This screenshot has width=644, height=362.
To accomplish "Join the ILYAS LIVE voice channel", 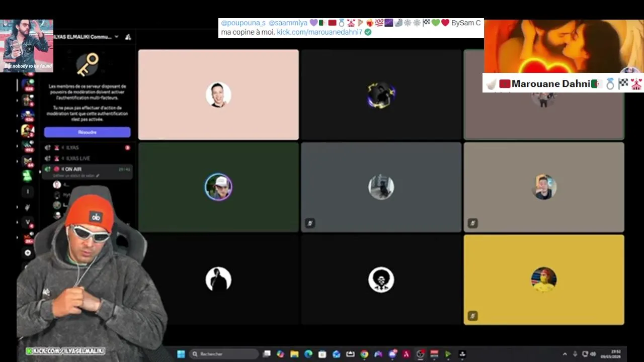I will click(x=88, y=158).
